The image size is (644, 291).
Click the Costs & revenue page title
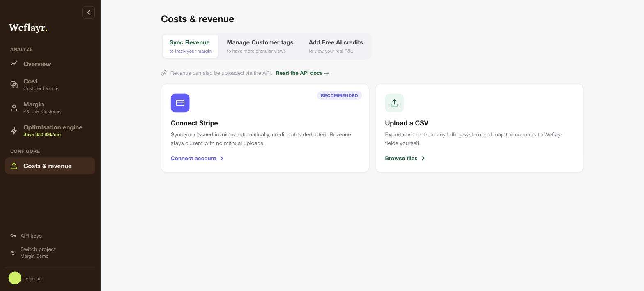tap(198, 19)
